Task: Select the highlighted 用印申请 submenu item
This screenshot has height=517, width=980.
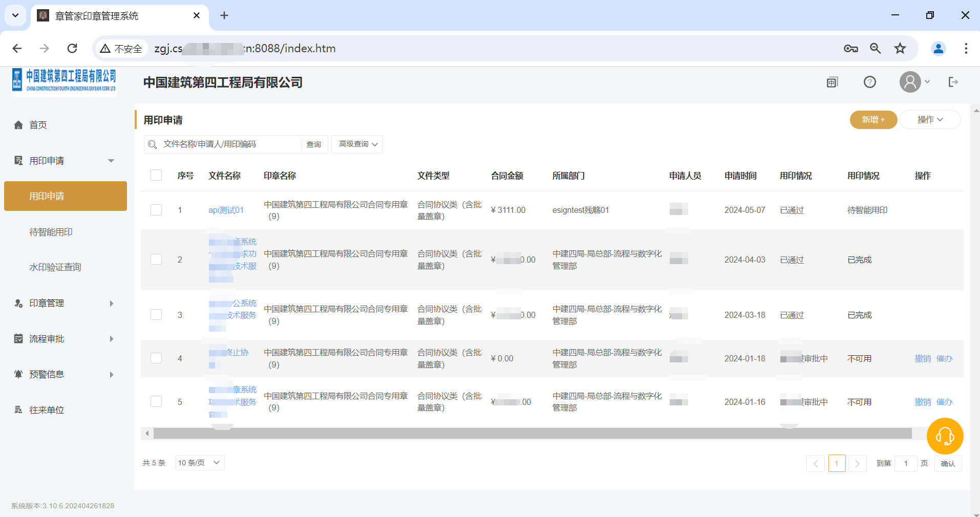Action: click(66, 196)
